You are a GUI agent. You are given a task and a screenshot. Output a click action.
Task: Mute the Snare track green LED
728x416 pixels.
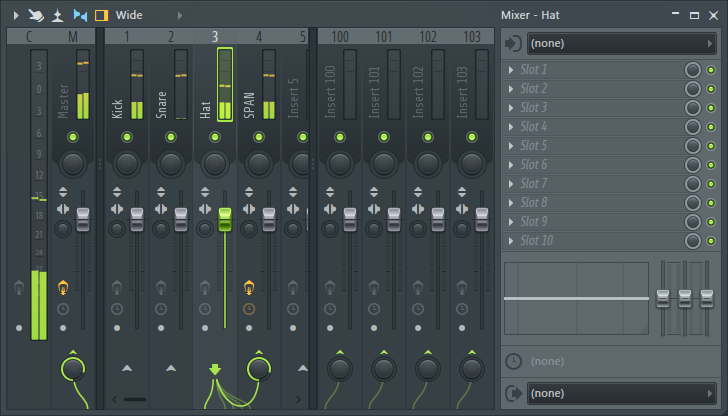point(171,137)
